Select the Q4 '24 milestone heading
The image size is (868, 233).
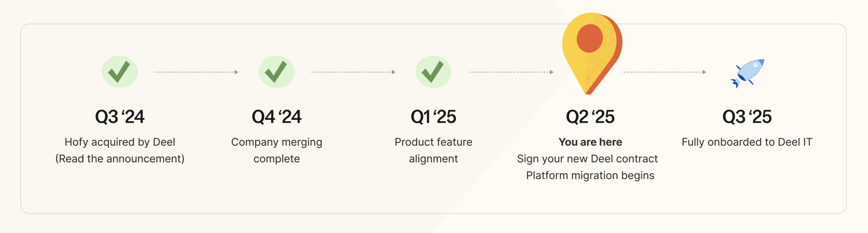point(276,116)
